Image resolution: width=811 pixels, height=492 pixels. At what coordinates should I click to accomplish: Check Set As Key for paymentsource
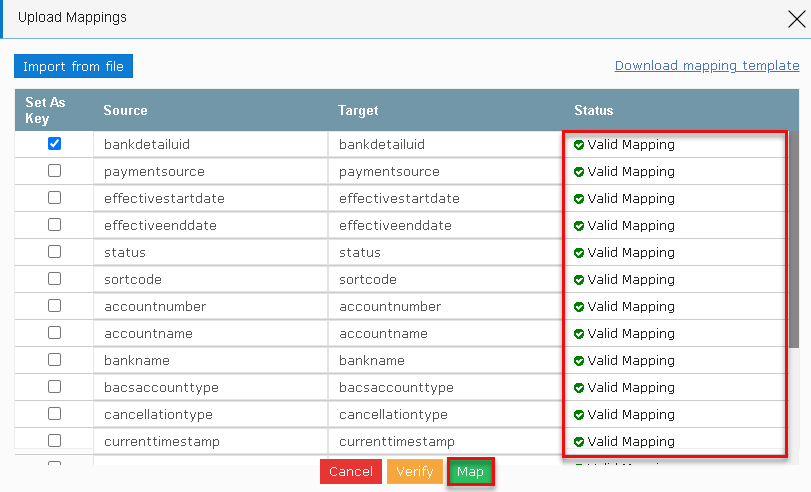54,171
